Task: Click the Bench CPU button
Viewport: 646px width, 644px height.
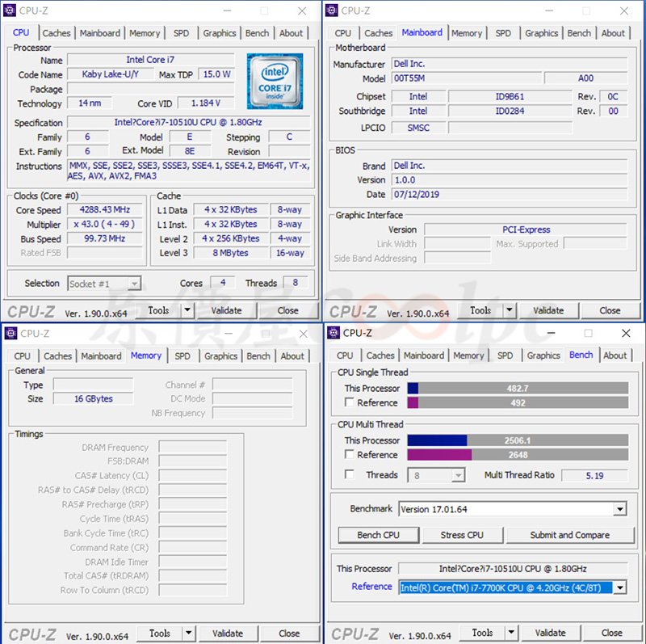Action: [x=379, y=535]
